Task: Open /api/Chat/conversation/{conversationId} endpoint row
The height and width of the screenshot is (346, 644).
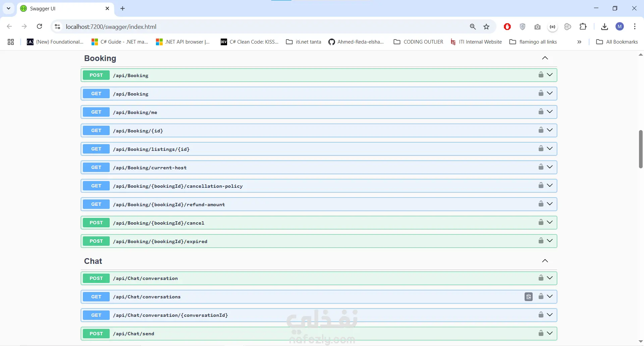Action: point(319,315)
